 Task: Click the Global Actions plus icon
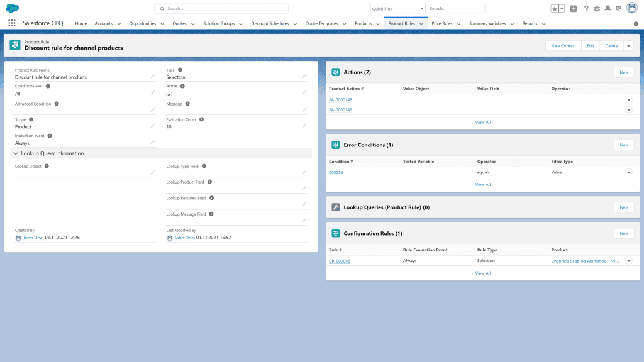pyautogui.click(x=574, y=9)
